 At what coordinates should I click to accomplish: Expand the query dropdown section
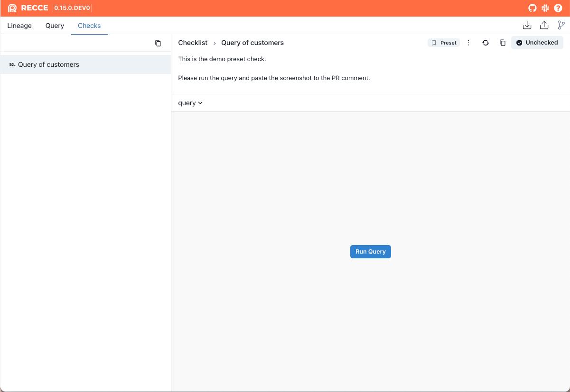tap(190, 103)
